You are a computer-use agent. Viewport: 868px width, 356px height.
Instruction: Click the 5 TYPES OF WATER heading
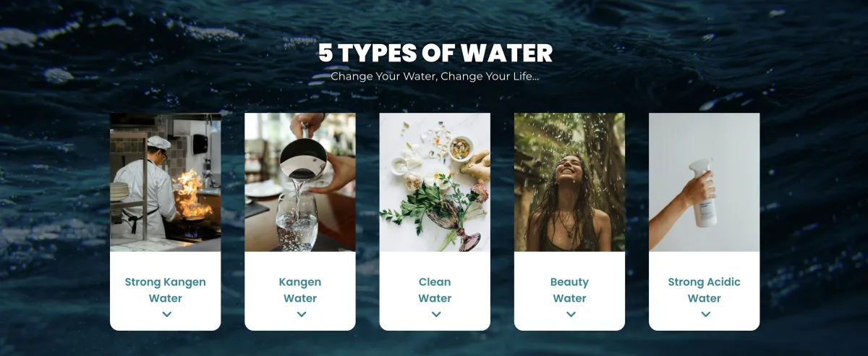pos(435,53)
